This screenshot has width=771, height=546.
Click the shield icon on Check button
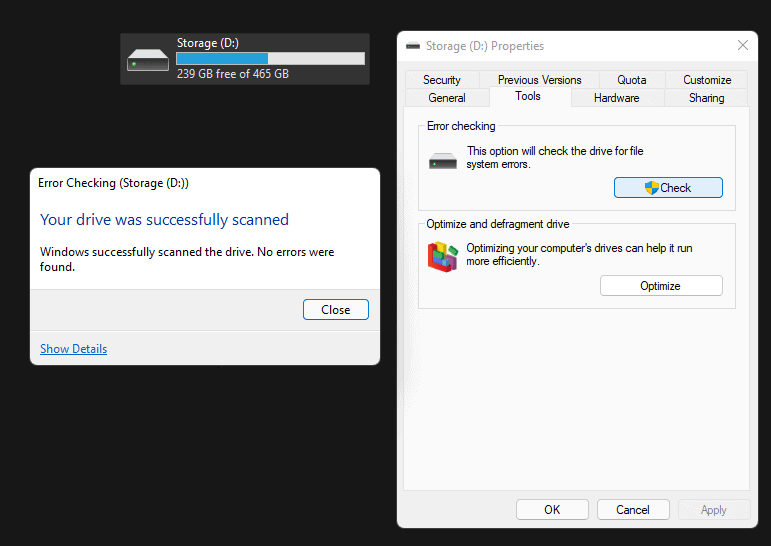pyautogui.click(x=652, y=187)
